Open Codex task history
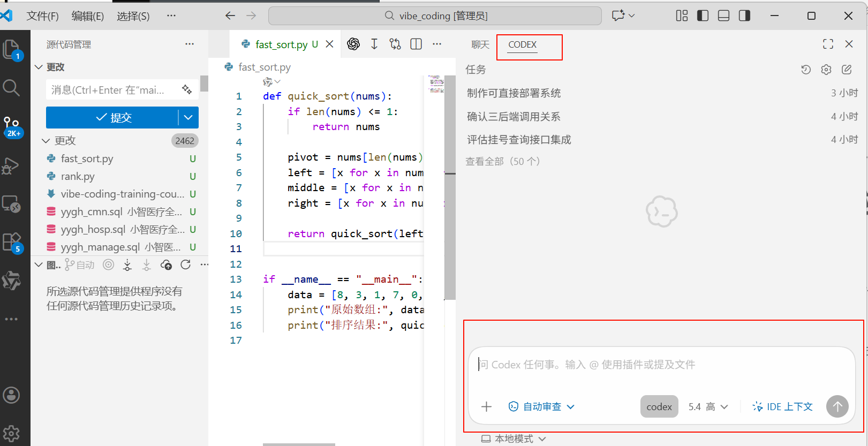Viewport: 868px width, 446px height. [x=806, y=70]
